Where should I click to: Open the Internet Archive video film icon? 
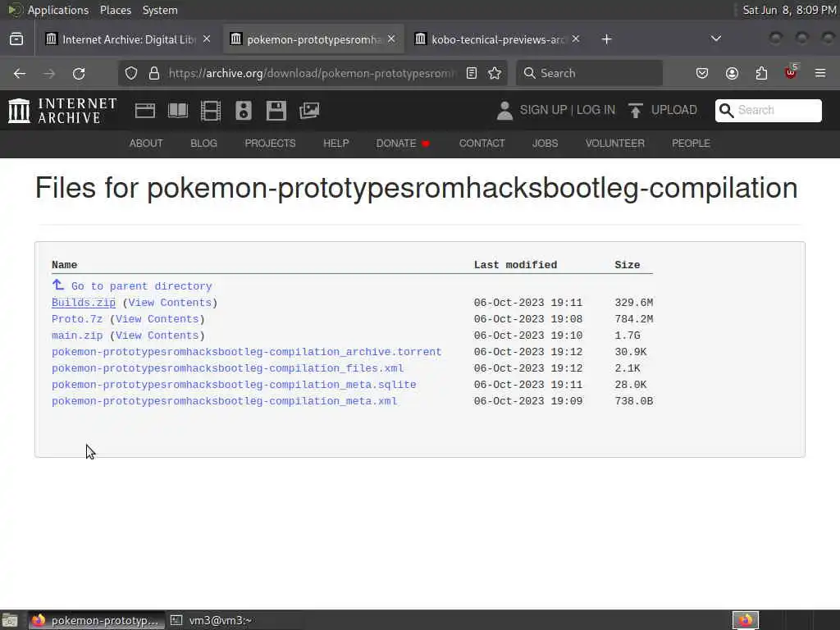point(211,111)
